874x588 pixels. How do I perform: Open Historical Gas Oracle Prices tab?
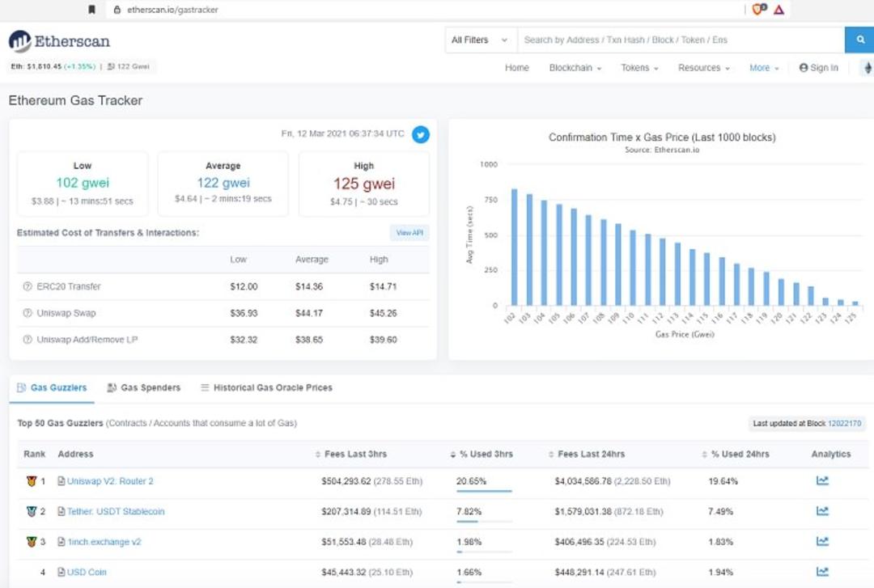point(266,388)
